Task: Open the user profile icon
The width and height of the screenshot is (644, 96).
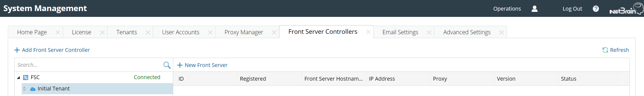Action: click(534, 9)
